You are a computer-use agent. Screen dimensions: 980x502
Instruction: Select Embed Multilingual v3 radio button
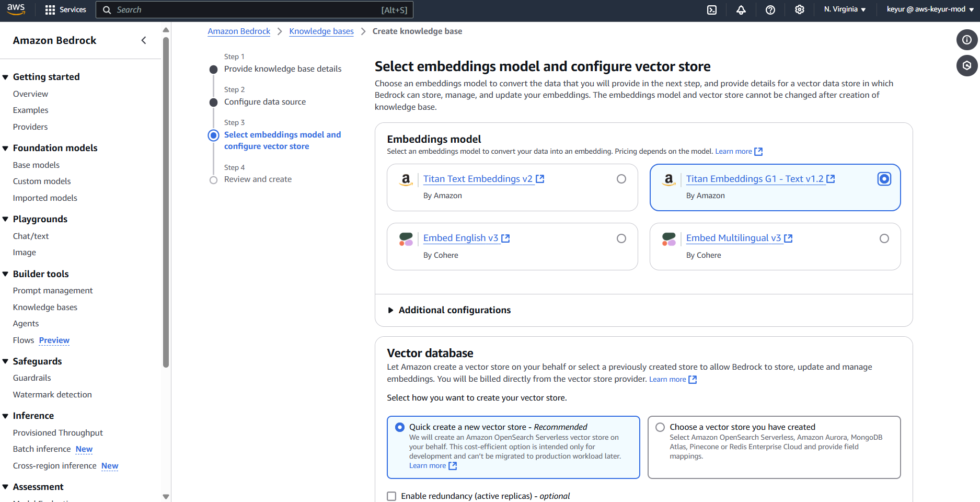coord(884,238)
